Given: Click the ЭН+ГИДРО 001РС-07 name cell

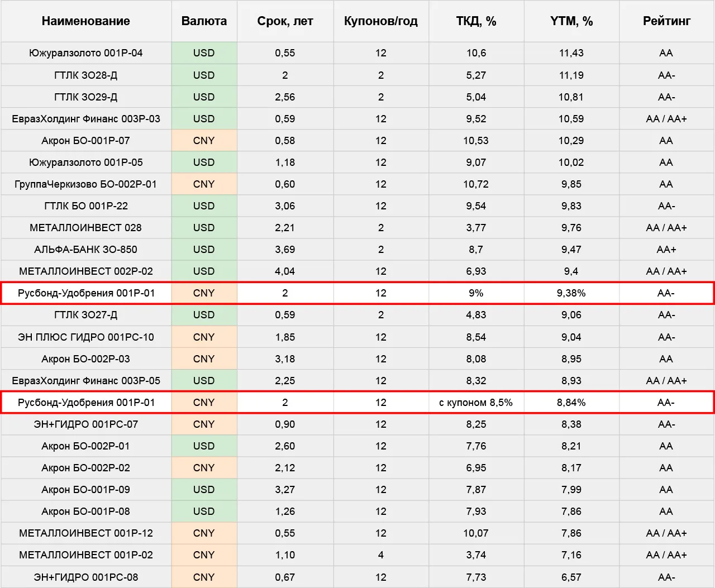Looking at the screenshot, I should click(86, 424).
